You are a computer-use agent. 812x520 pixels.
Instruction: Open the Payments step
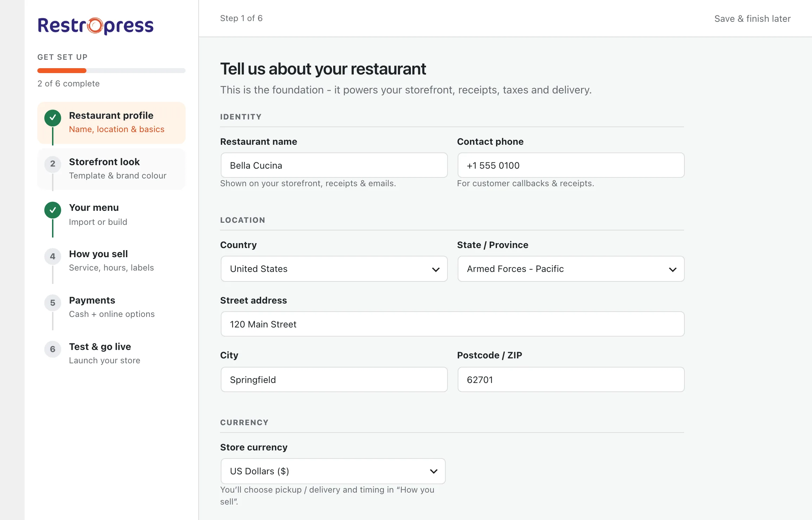click(111, 307)
